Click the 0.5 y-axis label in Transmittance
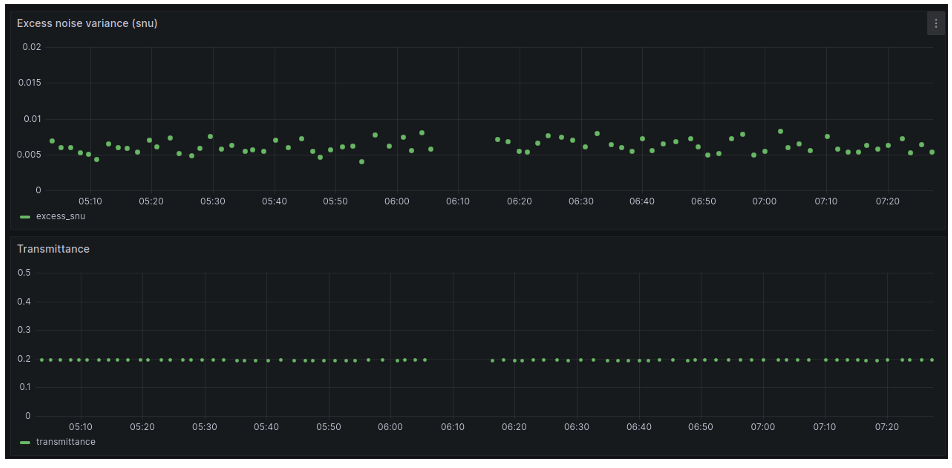Image resolution: width=952 pixels, height=468 pixels. [25, 273]
